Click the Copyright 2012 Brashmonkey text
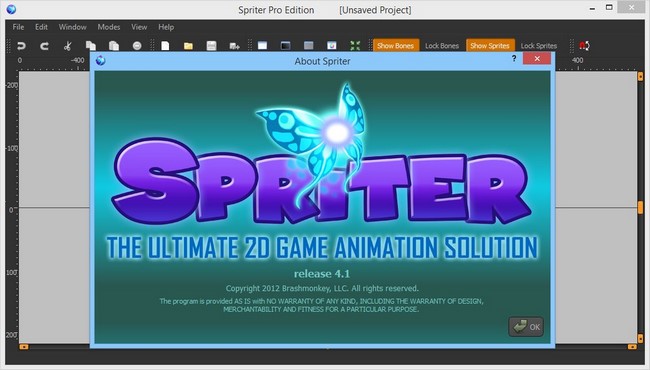The image size is (650, 370). [322, 288]
